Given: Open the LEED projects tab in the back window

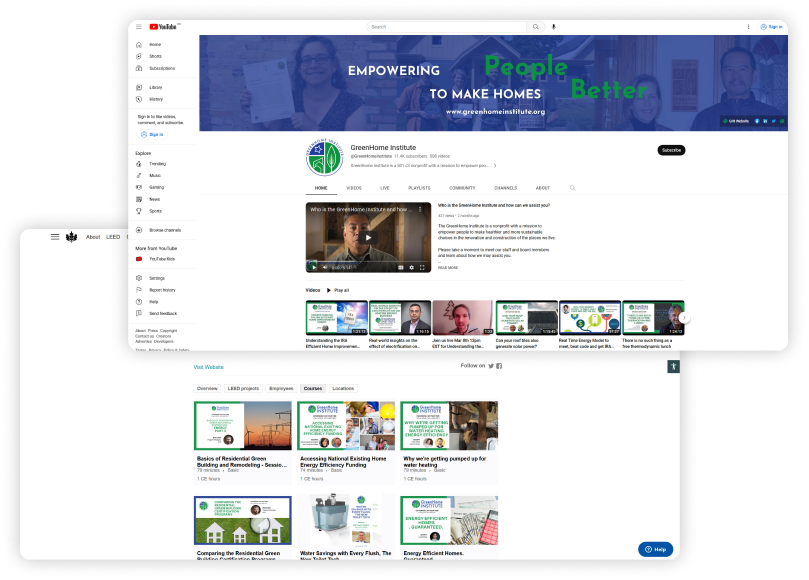Looking at the screenshot, I should [x=243, y=389].
